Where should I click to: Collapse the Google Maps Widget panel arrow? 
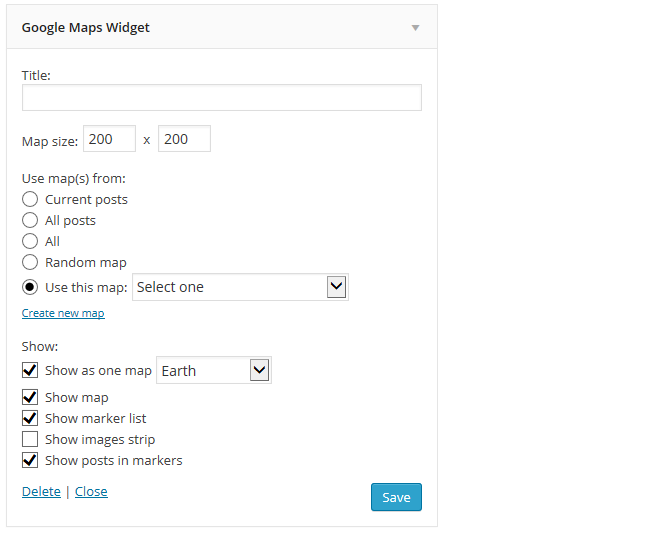415,28
